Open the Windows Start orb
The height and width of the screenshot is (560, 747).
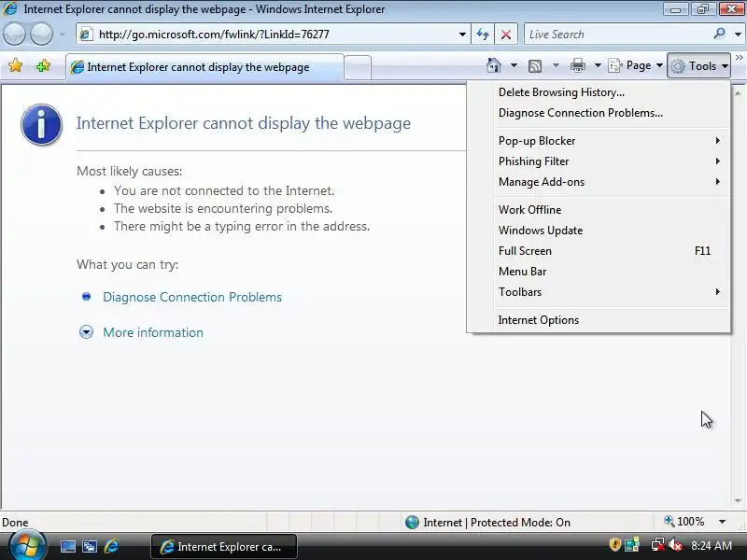point(27,545)
